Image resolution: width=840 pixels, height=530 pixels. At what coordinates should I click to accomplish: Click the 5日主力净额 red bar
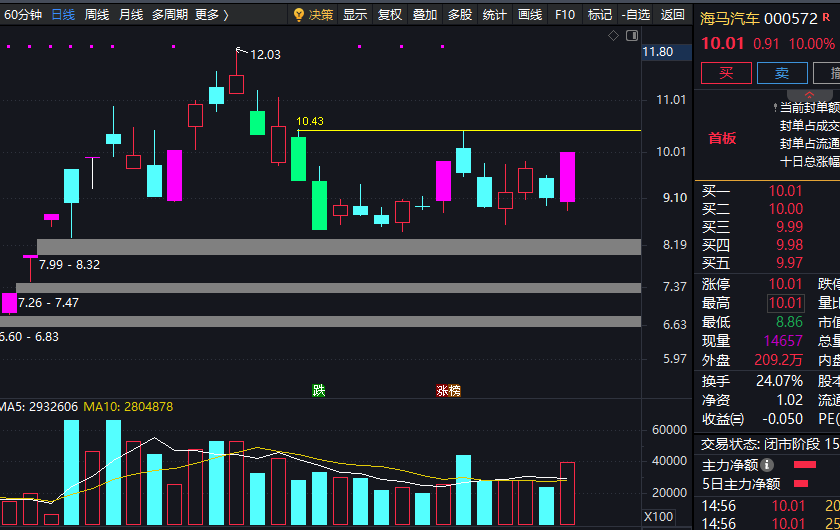click(x=801, y=484)
